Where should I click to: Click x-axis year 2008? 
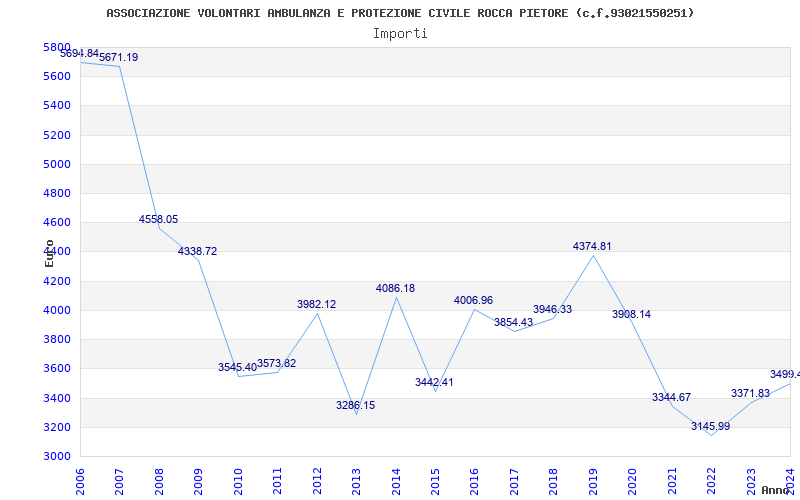tap(159, 482)
